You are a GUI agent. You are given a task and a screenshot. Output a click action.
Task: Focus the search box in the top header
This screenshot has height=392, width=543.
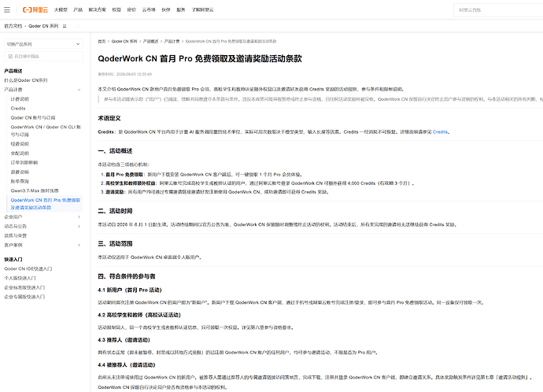coord(499,10)
